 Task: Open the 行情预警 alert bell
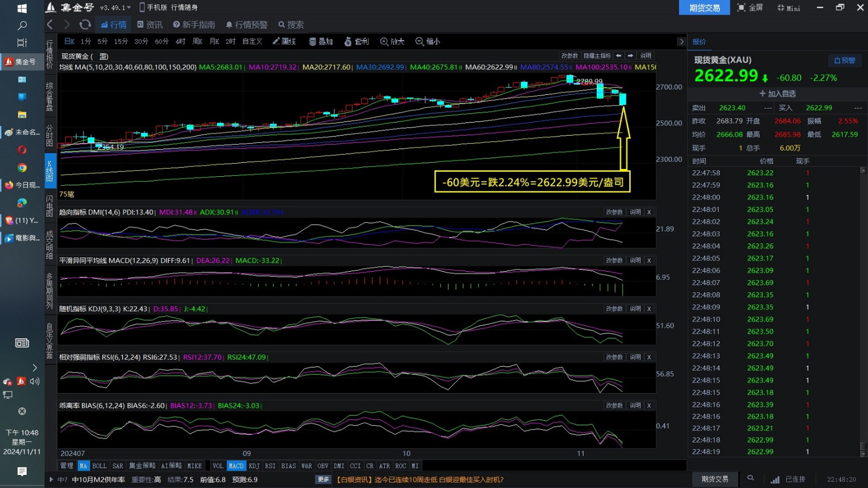(x=246, y=24)
